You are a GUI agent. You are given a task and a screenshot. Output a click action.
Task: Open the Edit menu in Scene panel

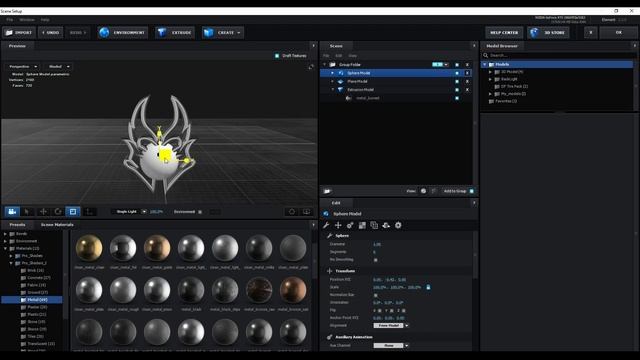pos(339,56)
